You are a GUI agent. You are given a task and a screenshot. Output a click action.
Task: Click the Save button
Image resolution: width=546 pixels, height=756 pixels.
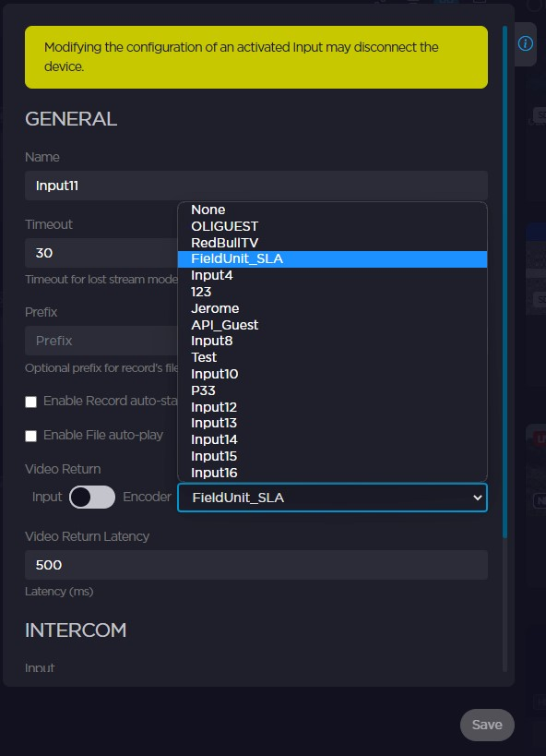pos(487,725)
